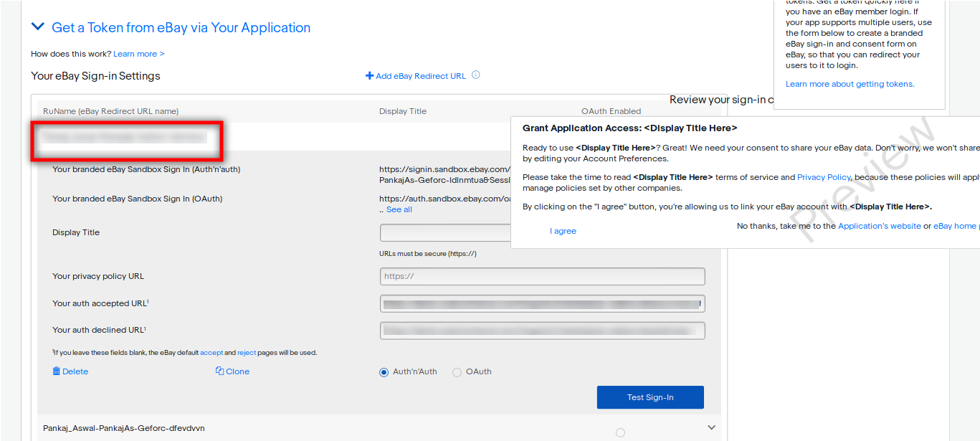This screenshot has height=441, width=980.
Task: Click the Your branded eBay Sandbox Sign In (OAuth) label
Action: point(137,199)
